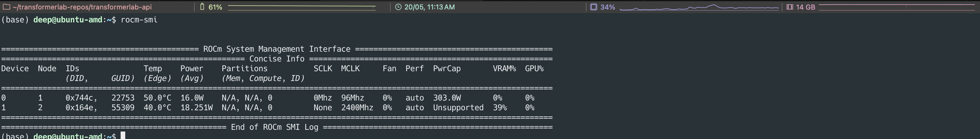Click the VRAM% column header
Image resolution: width=980 pixels, height=139 pixels.
click(504, 69)
